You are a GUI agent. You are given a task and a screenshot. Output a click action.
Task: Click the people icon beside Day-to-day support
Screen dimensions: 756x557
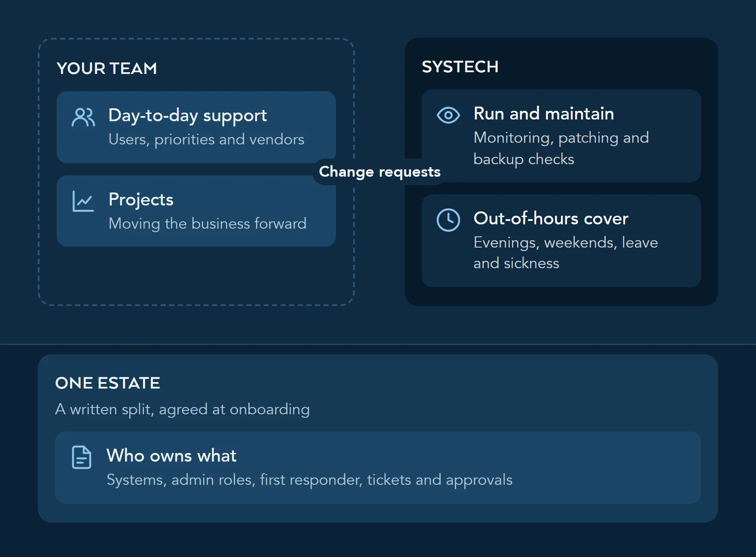pyautogui.click(x=83, y=117)
